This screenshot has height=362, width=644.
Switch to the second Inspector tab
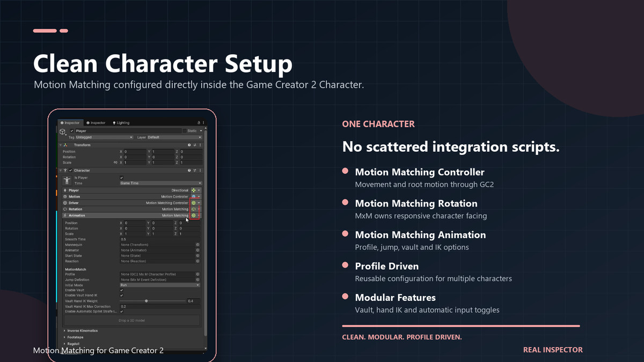click(x=97, y=123)
